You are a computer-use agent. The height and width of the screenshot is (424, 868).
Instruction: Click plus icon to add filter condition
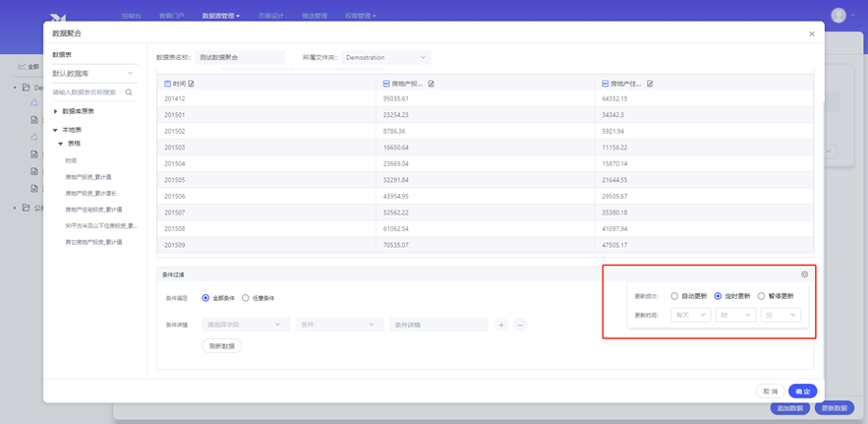pos(500,325)
